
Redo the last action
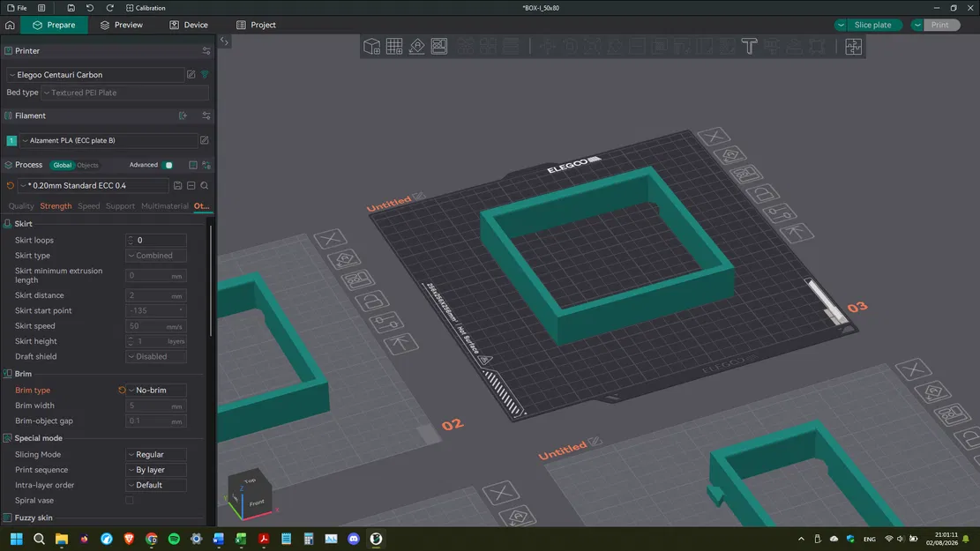click(x=110, y=8)
